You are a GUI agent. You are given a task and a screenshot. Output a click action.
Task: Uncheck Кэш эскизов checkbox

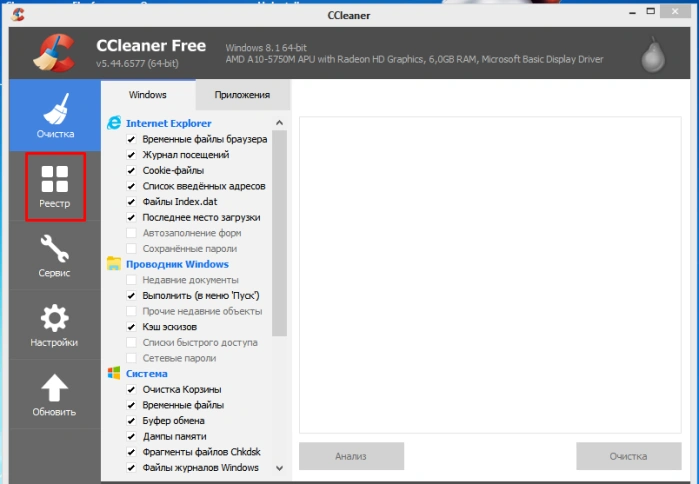click(131, 327)
